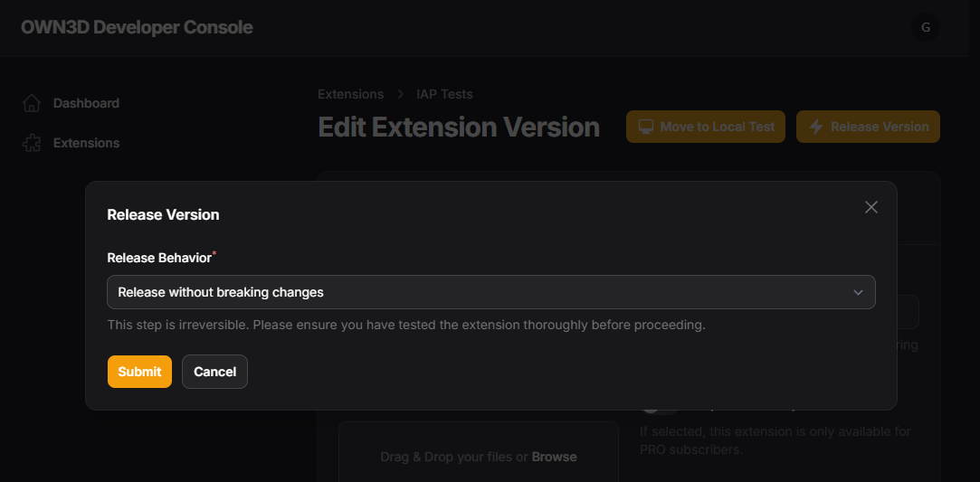The height and width of the screenshot is (482, 980).
Task: Expand the Release Behavior dropdown chevron
Action: tap(858, 292)
